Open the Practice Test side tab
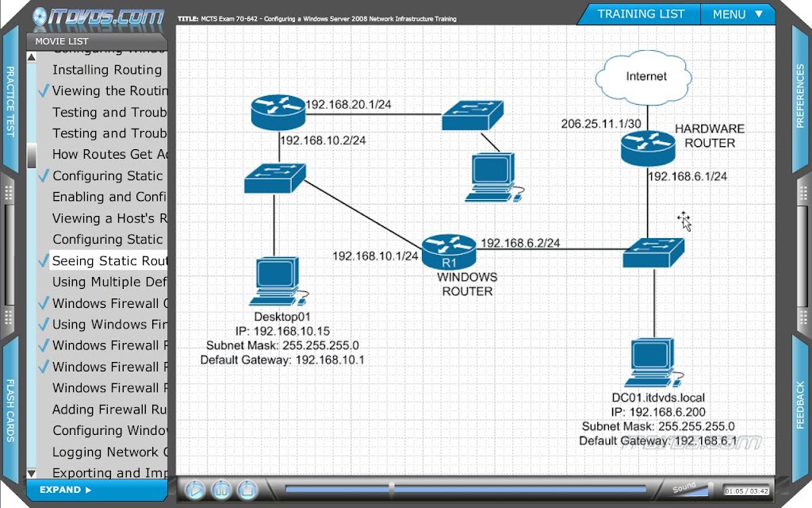The image size is (812, 508). tap(10, 101)
